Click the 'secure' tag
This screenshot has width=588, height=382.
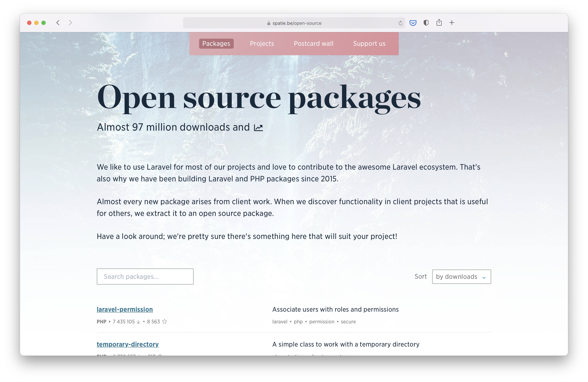click(x=348, y=322)
